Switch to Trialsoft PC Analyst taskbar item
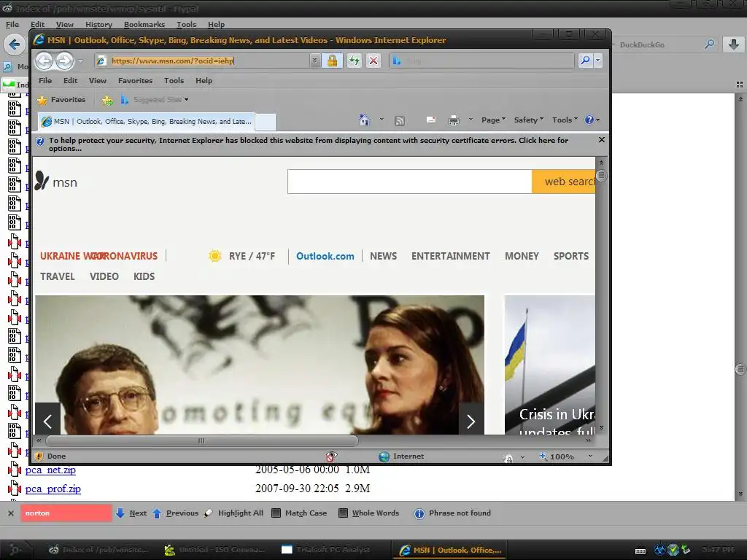 326,550
